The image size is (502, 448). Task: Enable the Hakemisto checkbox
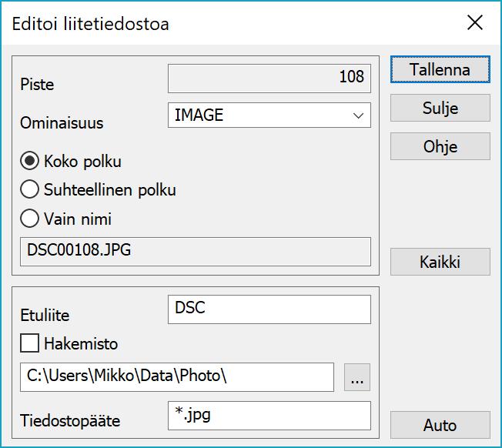tap(30, 343)
